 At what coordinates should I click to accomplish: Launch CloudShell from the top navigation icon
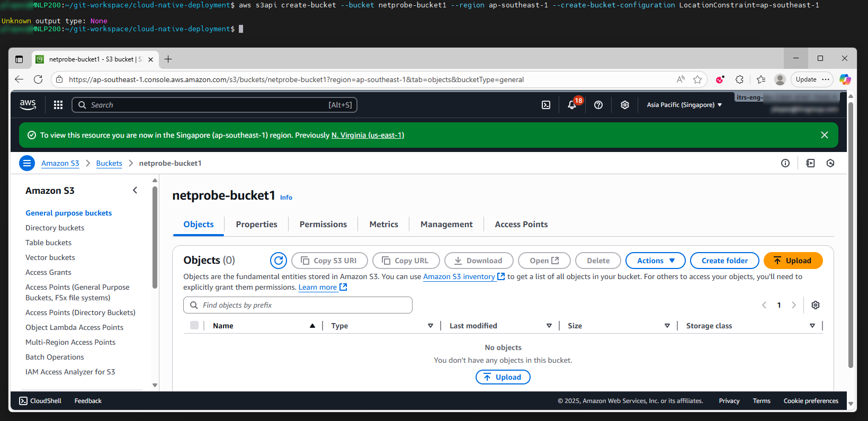click(x=546, y=105)
